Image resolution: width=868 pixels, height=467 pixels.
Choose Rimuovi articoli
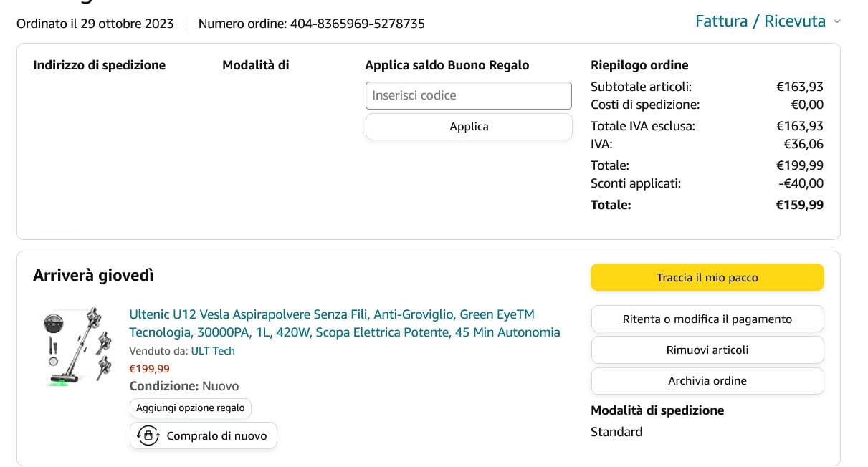pos(707,350)
